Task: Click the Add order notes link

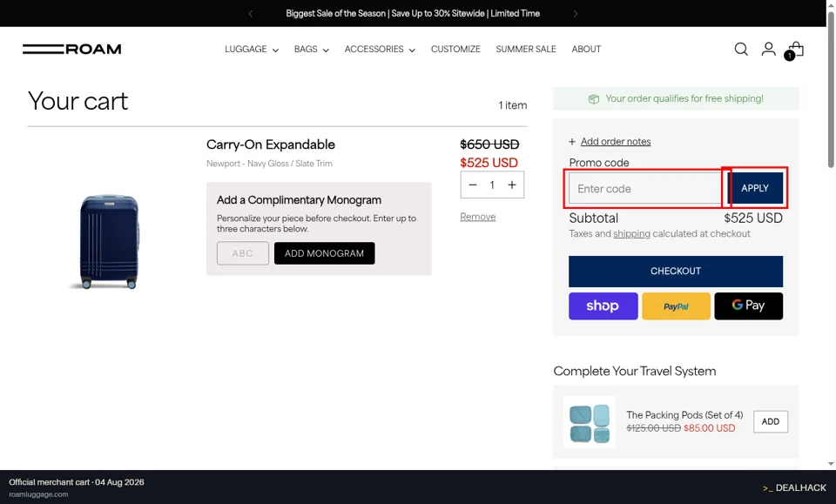Action: (616, 142)
